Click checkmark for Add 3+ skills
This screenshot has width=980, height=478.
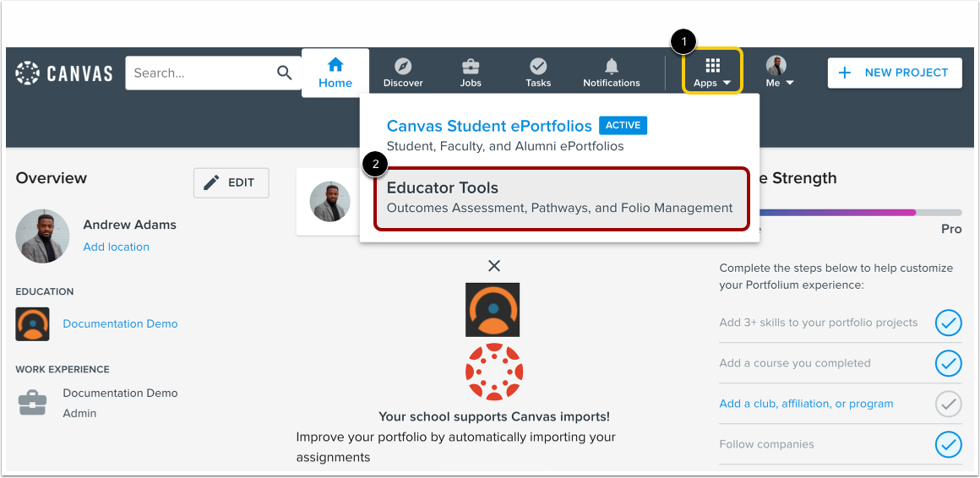[x=948, y=323]
